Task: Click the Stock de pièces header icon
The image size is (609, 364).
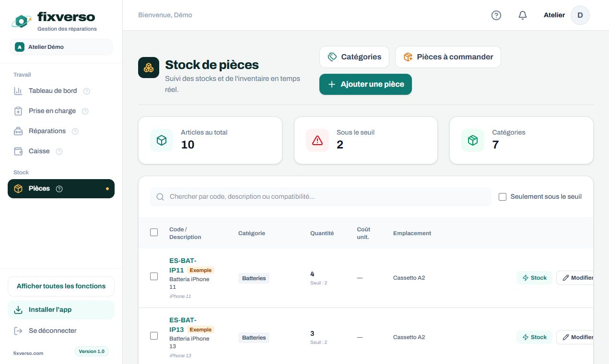Action: coord(149,68)
